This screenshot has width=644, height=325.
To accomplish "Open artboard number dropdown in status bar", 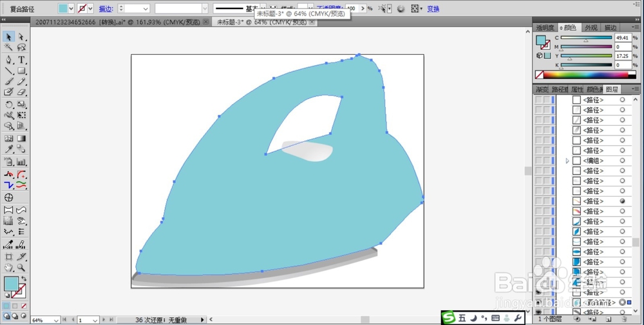I will click(x=95, y=320).
